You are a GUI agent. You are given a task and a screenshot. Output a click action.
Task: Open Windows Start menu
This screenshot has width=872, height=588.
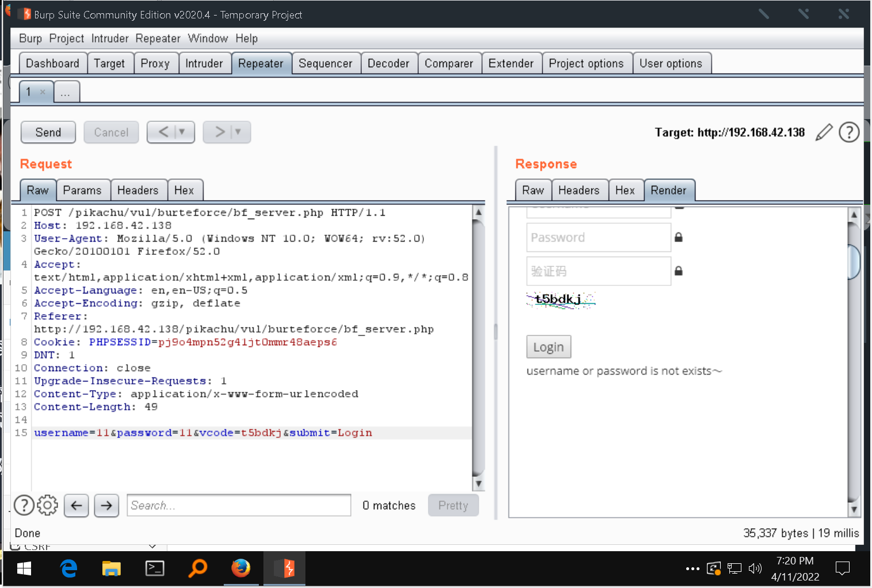pyautogui.click(x=24, y=568)
